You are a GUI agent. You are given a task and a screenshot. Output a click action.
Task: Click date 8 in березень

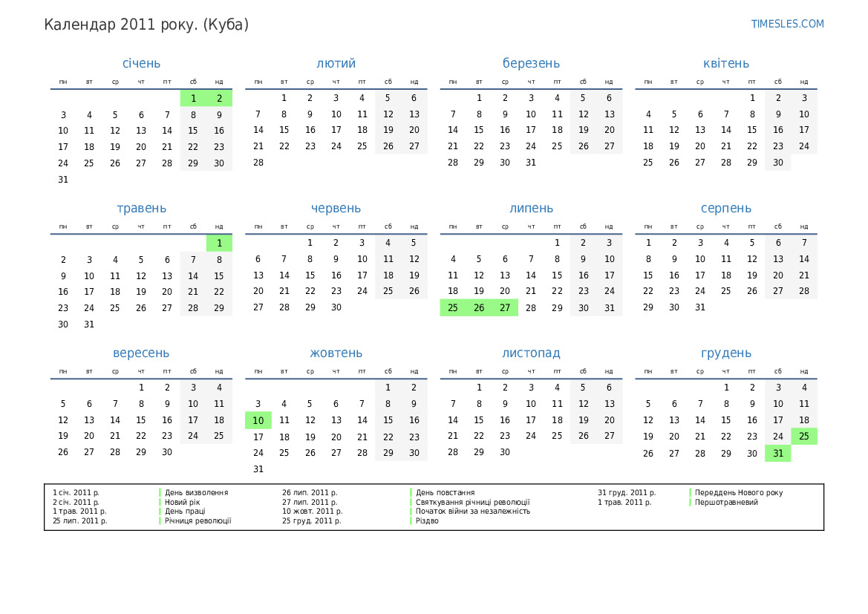pyautogui.click(x=479, y=114)
